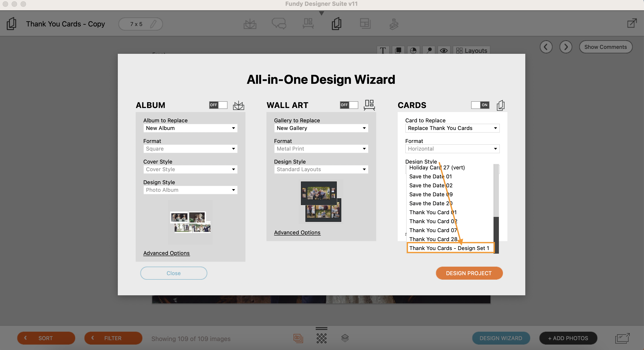The width and height of the screenshot is (644, 350).
Task: Select Save the Date 02 option
Action: coord(450,185)
